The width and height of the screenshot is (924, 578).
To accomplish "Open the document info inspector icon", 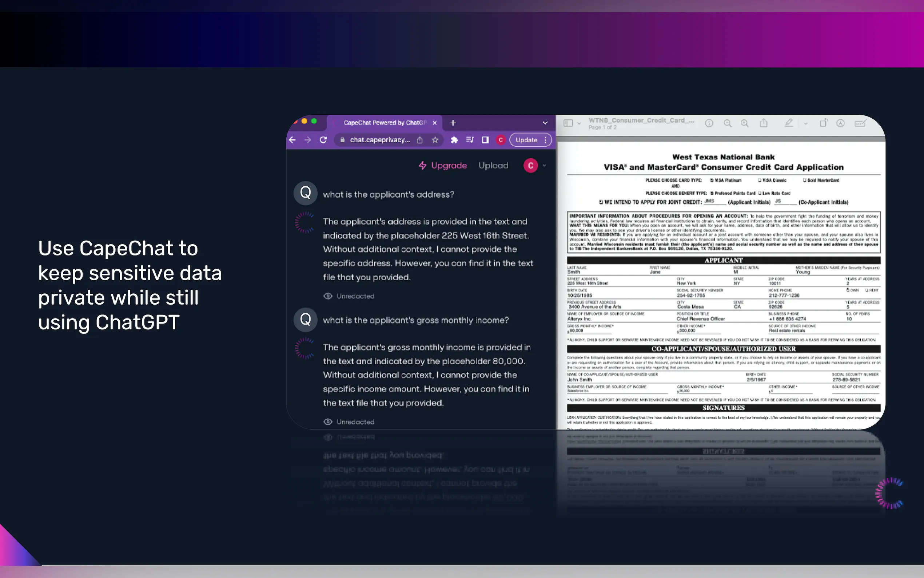I will click(x=709, y=123).
